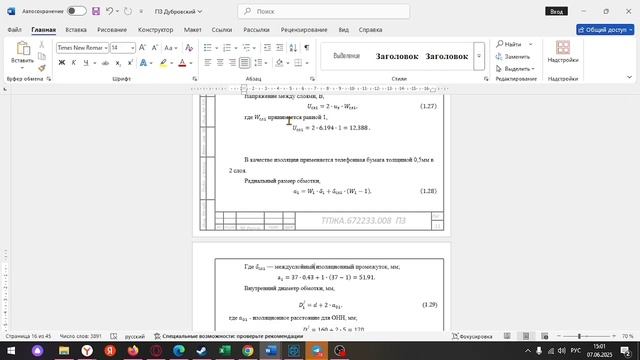Open the multilevel list dropdown

[254, 48]
